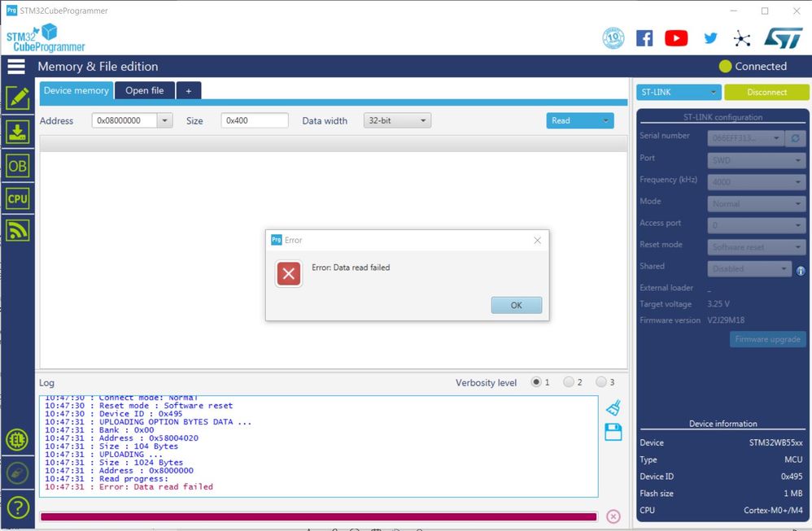Viewport: 812px width, 531px height.
Task: Click the Address input field
Action: (124, 120)
